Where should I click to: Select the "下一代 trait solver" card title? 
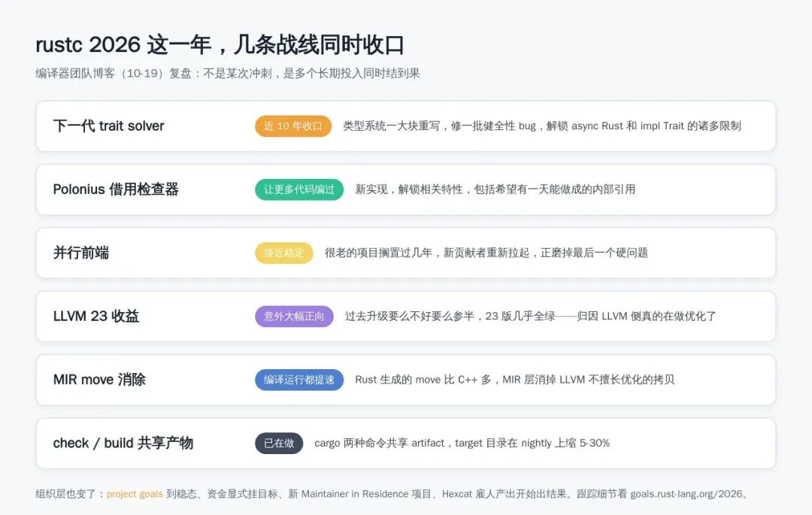point(108,126)
